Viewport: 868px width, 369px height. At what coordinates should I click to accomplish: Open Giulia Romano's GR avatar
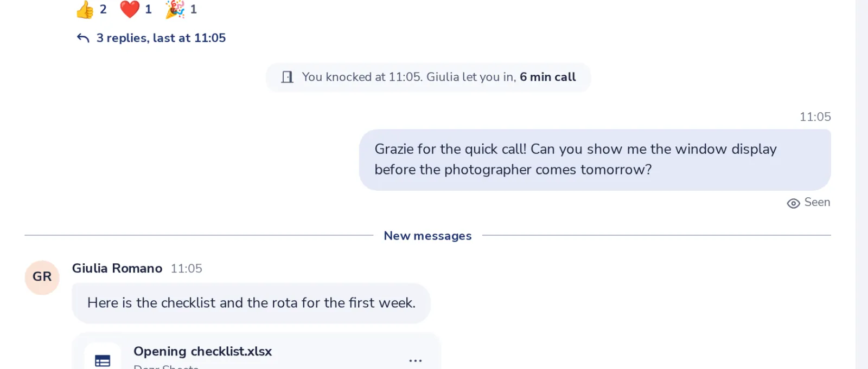[x=42, y=277]
